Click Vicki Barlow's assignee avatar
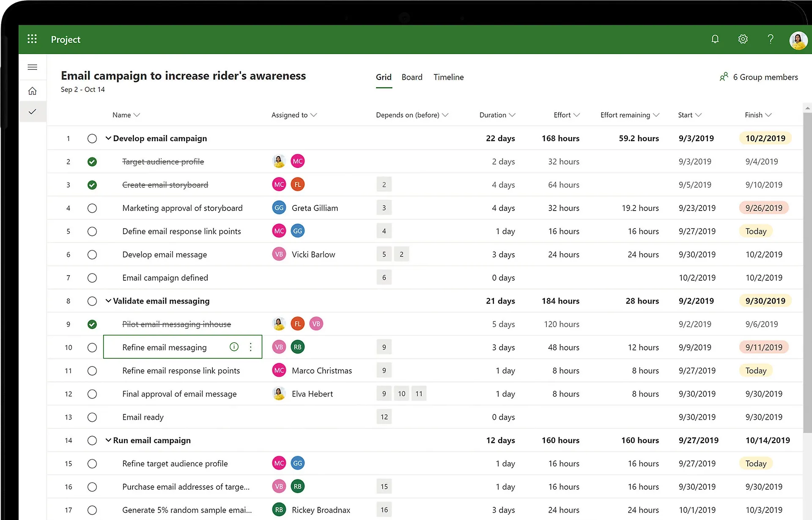The width and height of the screenshot is (812, 520). click(279, 254)
